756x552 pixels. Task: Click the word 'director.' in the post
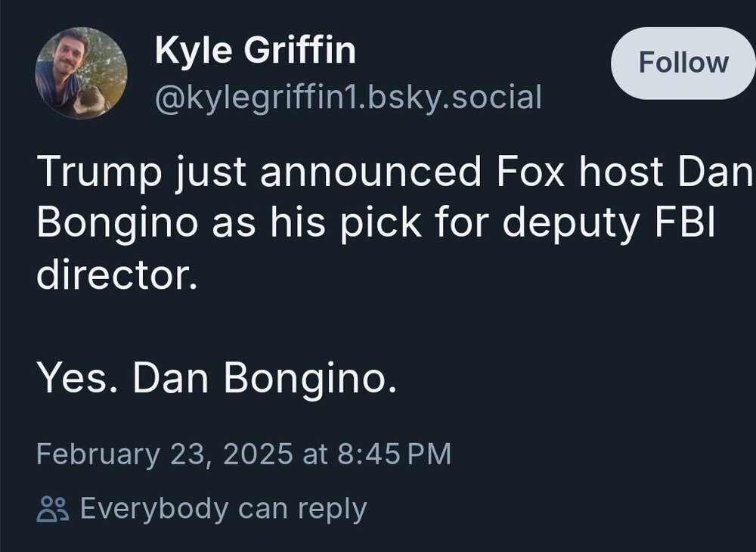click(116, 277)
